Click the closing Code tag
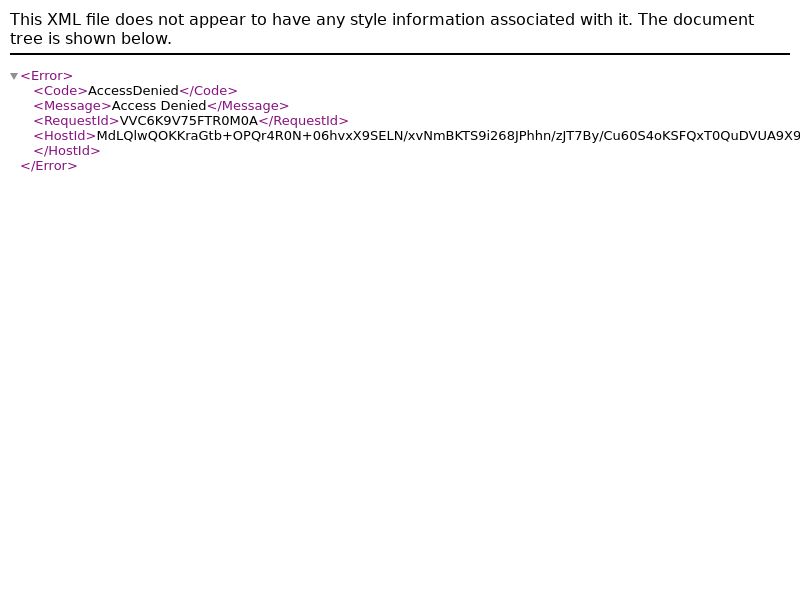Viewport: 800px width, 600px height. click(208, 91)
